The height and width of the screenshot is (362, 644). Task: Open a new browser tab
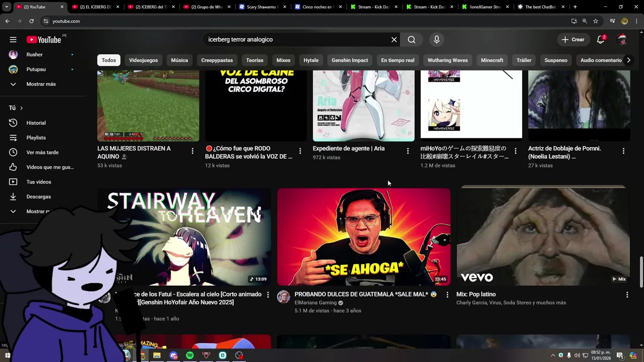575,7
